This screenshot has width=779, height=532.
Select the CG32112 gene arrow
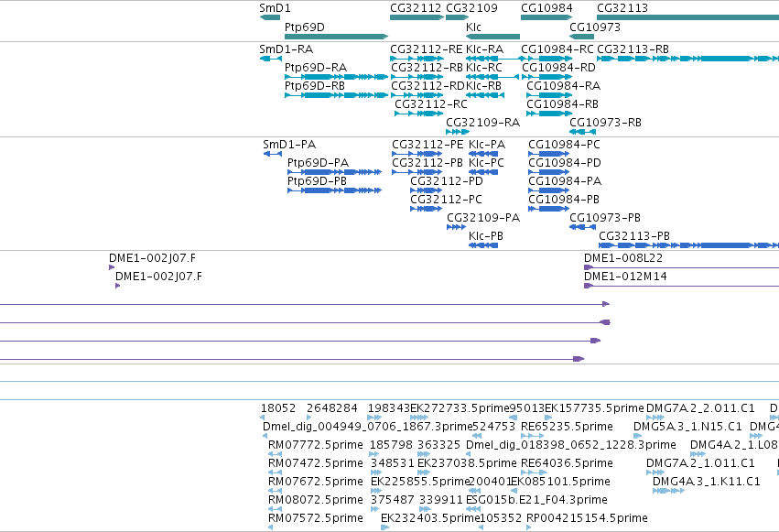point(417,17)
